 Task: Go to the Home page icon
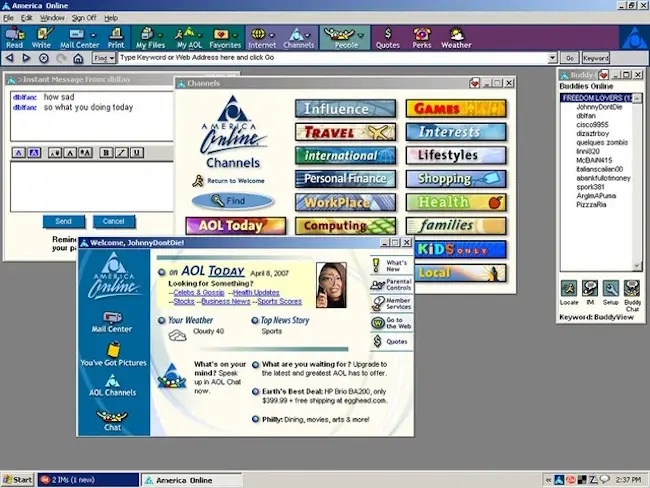[78, 58]
